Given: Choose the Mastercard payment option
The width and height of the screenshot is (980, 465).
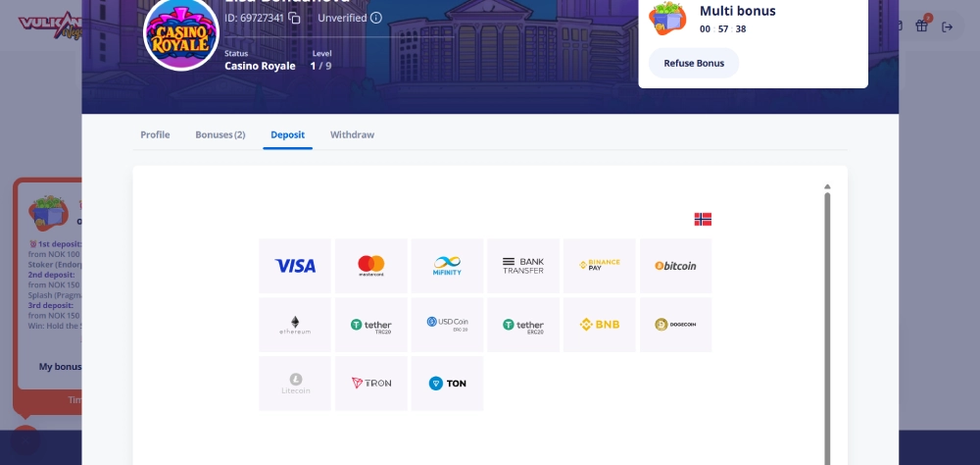Looking at the screenshot, I should (371, 266).
